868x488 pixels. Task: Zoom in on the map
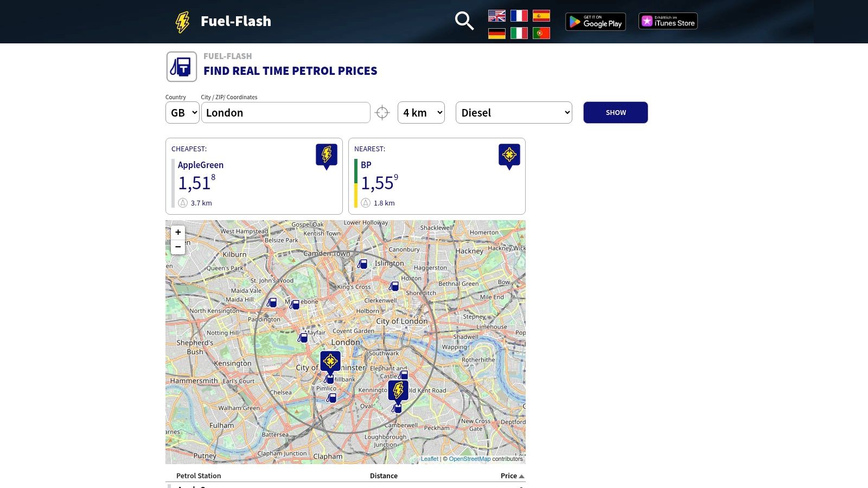tap(178, 233)
